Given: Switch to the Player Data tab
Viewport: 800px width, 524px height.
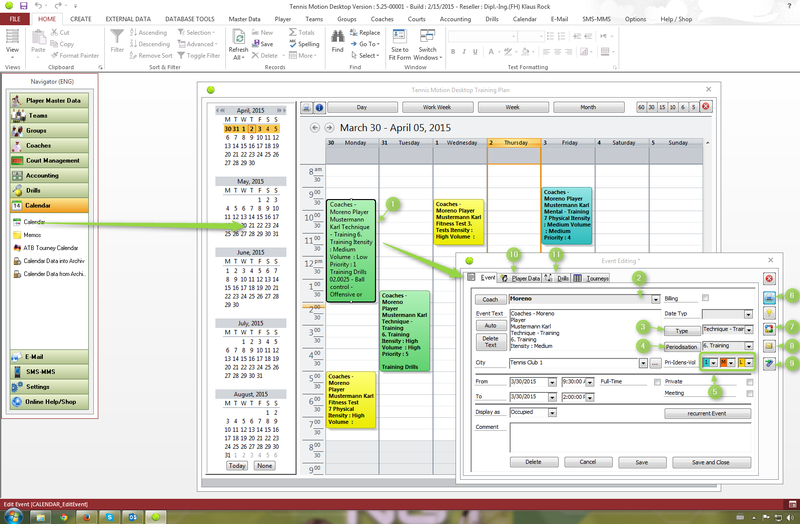Looking at the screenshot, I should (x=521, y=278).
